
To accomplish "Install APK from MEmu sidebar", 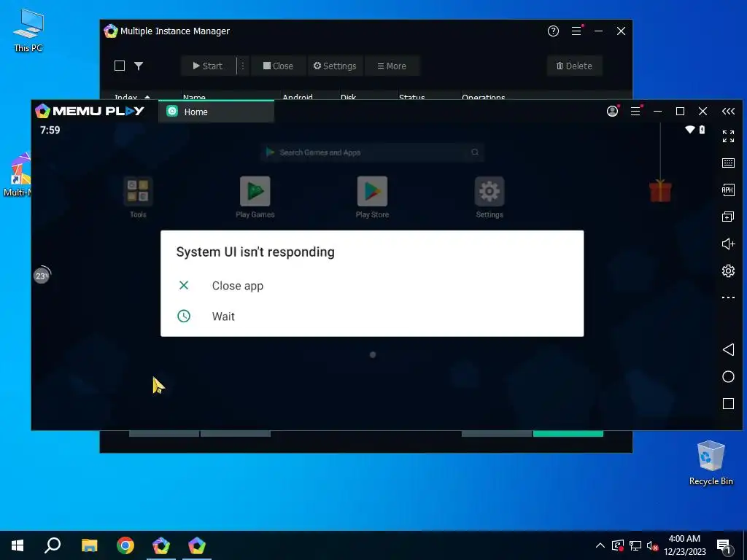I will (728, 190).
